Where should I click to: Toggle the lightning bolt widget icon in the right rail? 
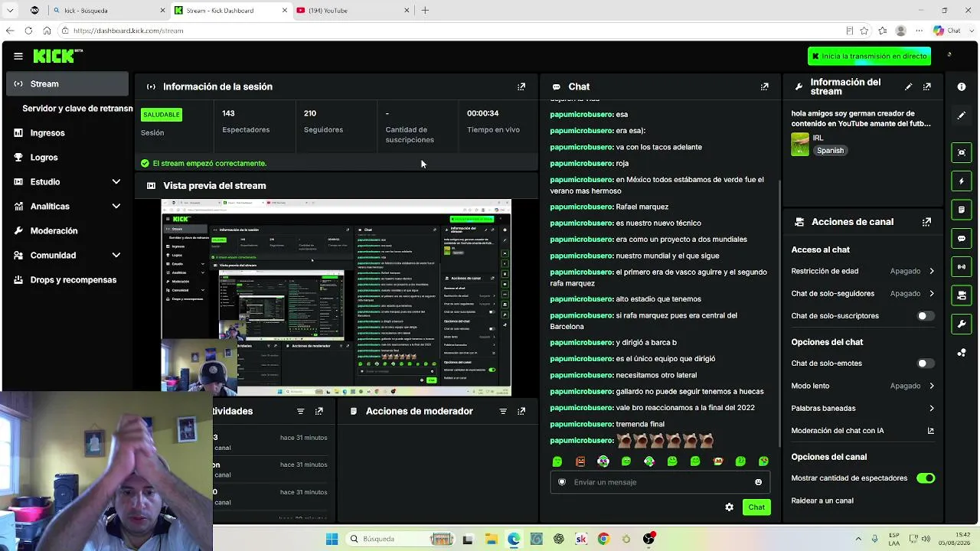point(962,181)
